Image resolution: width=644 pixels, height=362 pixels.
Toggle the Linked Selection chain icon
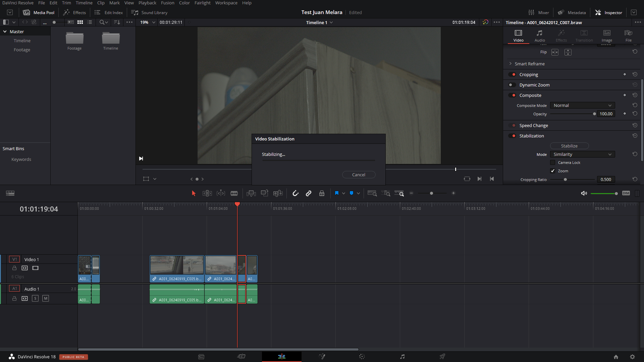coord(309,193)
